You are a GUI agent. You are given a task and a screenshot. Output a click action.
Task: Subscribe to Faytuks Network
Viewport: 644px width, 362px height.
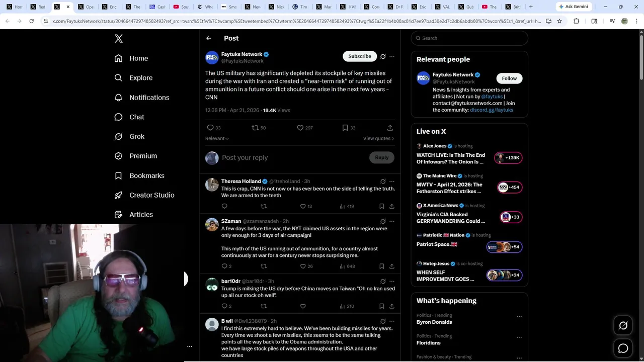[360, 56]
